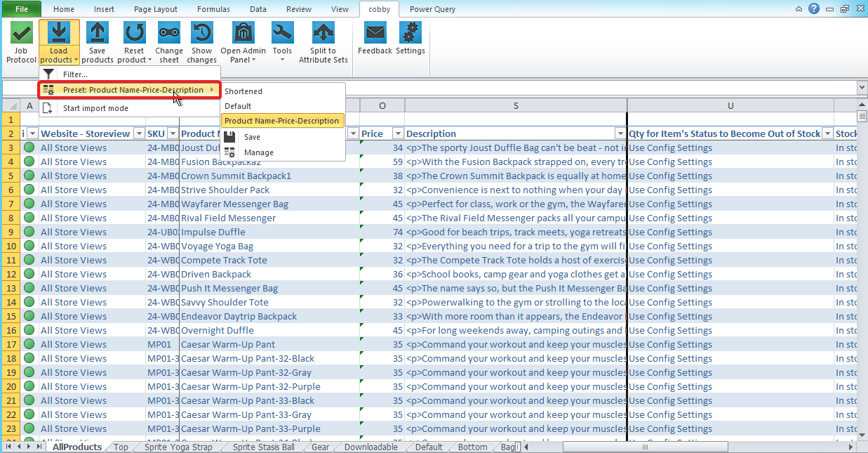Open the SKU column filter dropdown

tap(172, 133)
